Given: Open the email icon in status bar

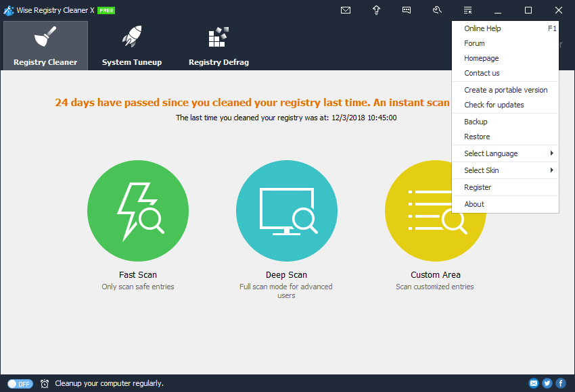Looking at the screenshot, I should [x=534, y=383].
